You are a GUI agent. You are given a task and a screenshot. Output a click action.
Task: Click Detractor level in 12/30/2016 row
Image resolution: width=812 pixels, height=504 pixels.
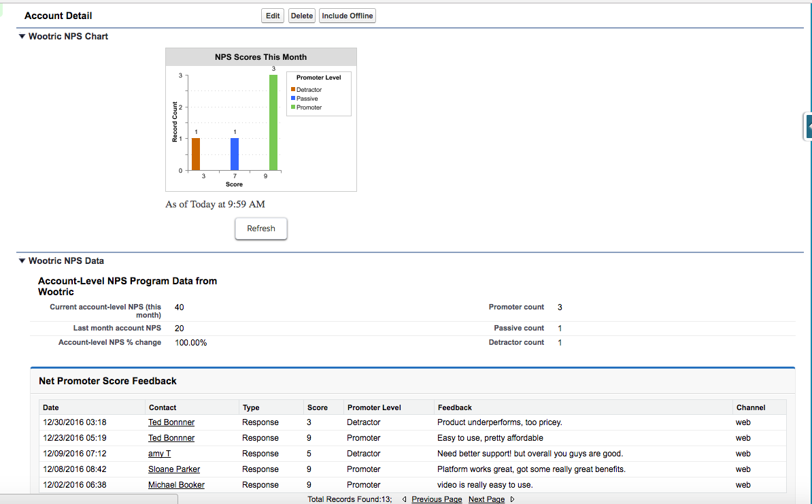tap(364, 422)
